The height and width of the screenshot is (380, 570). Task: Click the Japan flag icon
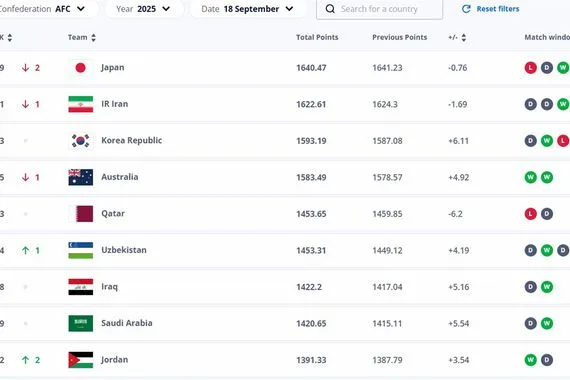point(81,68)
